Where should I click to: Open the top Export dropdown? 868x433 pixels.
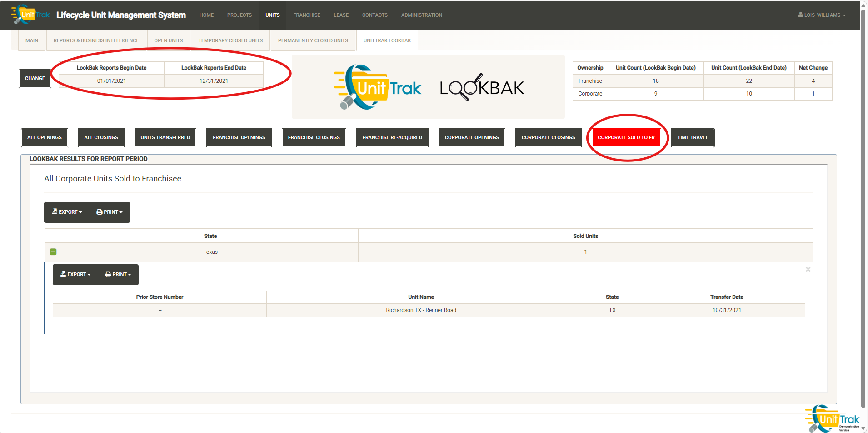pyautogui.click(x=67, y=212)
